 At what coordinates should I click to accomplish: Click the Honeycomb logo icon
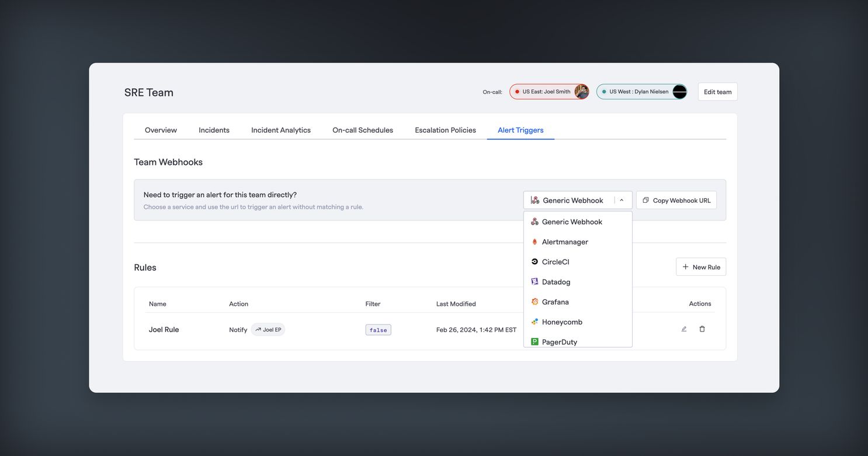(534, 322)
